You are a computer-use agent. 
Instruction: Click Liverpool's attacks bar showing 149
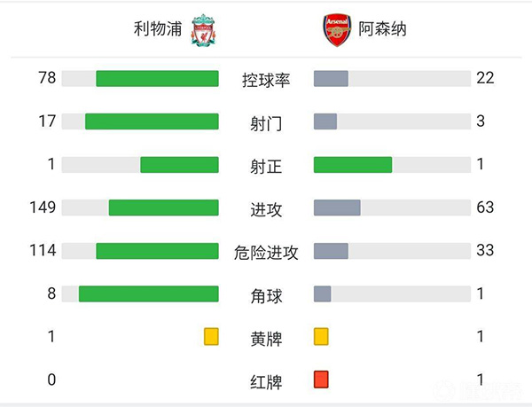coord(163,207)
